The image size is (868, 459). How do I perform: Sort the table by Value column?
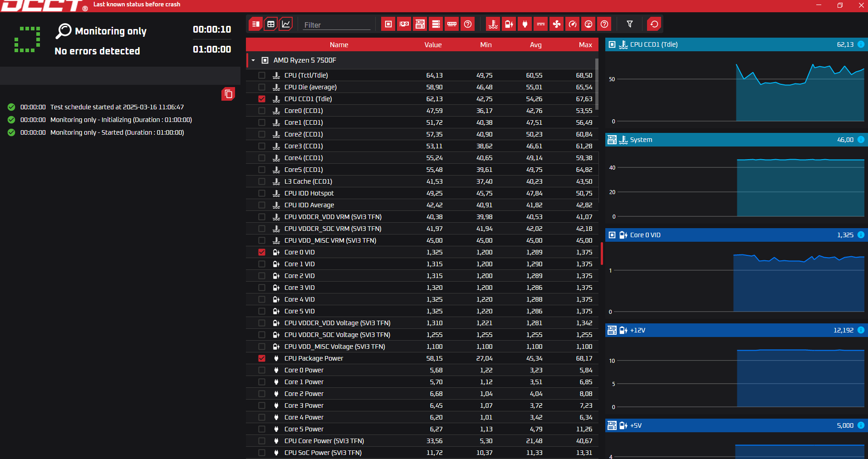433,45
